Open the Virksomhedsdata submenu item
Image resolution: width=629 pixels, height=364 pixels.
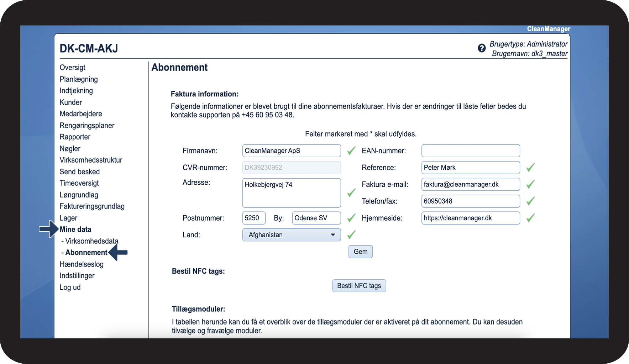pos(91,241)
